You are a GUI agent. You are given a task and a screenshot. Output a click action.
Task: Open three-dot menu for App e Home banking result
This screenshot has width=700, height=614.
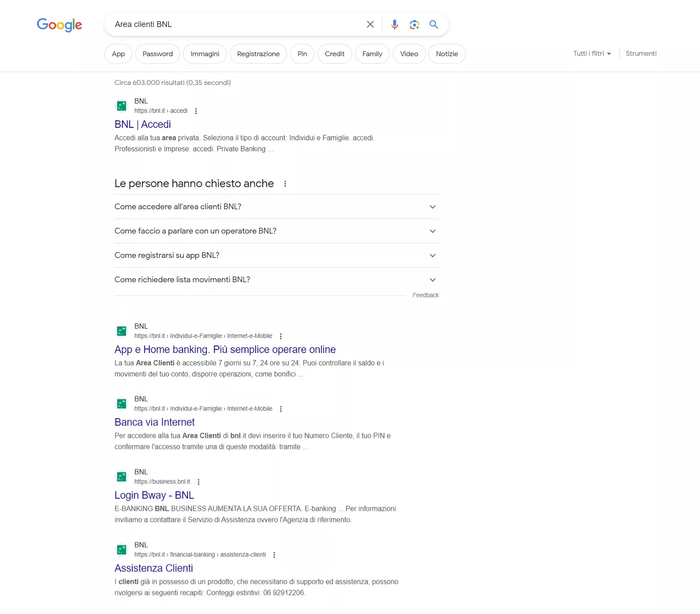281,336
